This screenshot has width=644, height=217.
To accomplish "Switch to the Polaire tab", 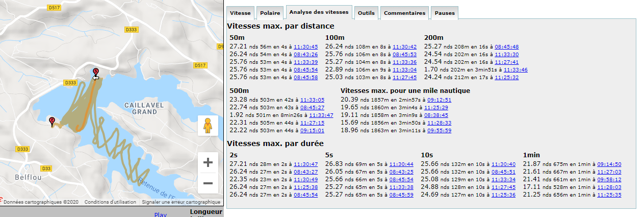I will point(270,13).
